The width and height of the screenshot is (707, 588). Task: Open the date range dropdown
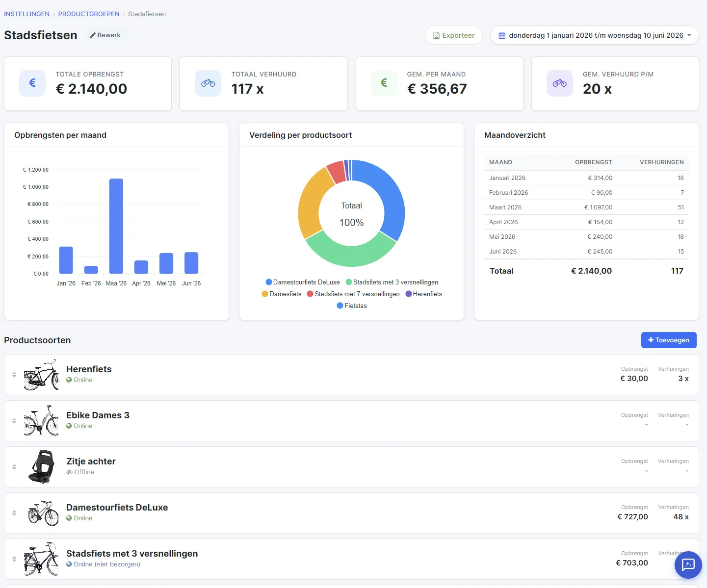[595, 35]
